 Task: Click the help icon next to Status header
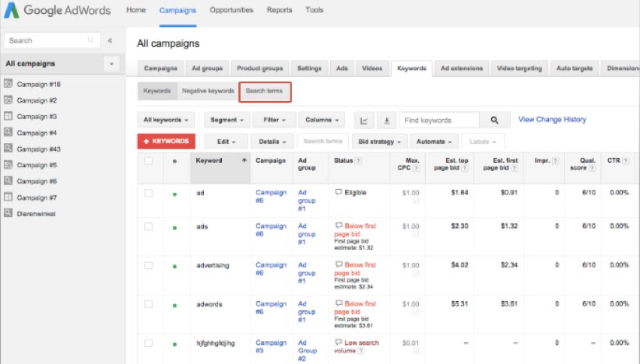tap(358, 160)
